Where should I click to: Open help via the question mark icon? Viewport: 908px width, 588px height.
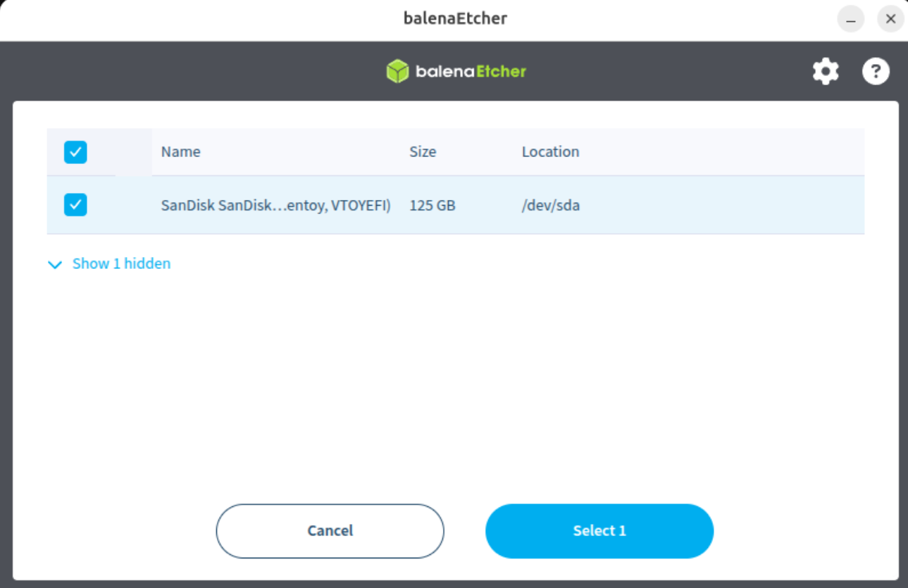click(x=876, y=72)
